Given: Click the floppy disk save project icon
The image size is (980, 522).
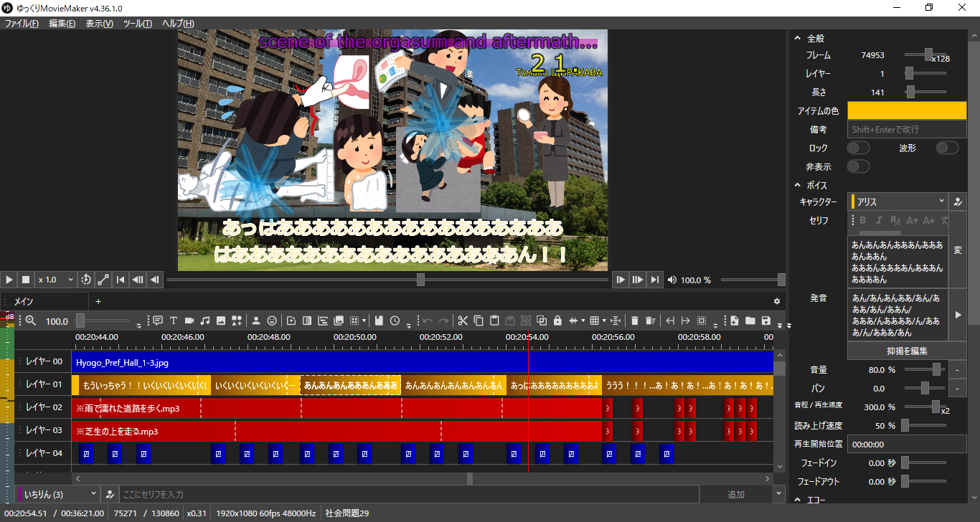Looking at the screenshot, I should tap(765, 321).
